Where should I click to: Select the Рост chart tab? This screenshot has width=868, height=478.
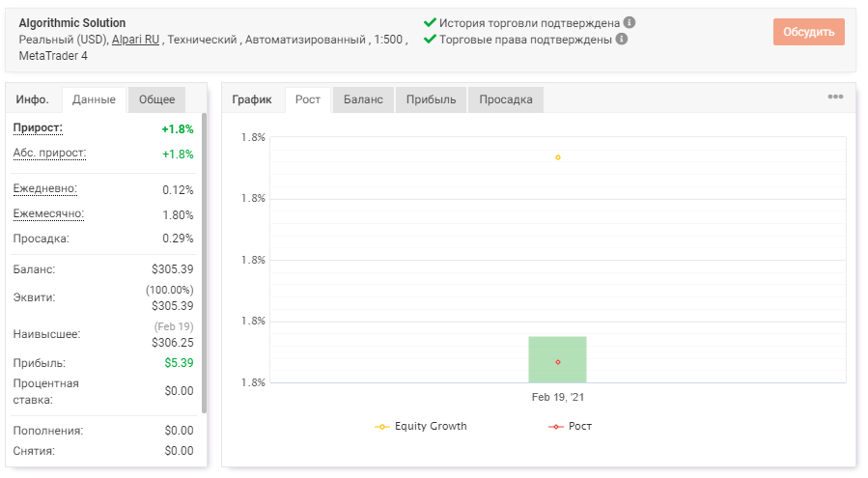click(308, 99)
